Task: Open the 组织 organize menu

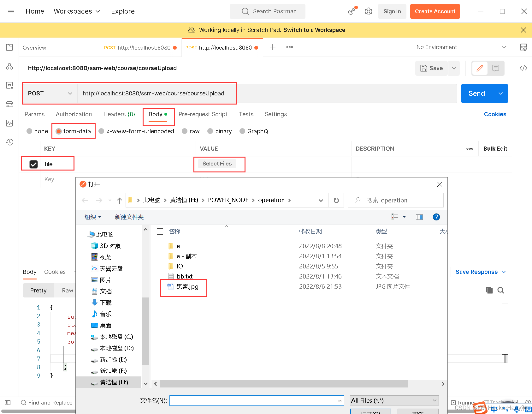Action: click(93, 217)
